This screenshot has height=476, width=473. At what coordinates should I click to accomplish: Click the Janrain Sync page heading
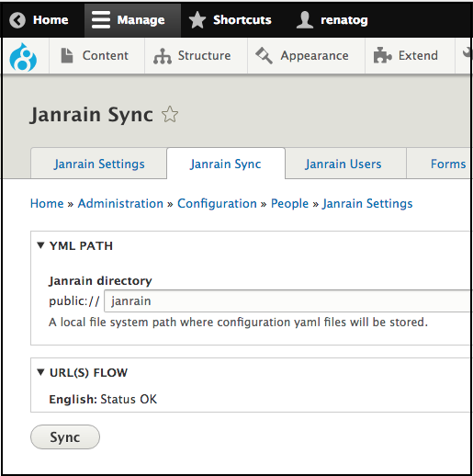(x=92, y=115)
